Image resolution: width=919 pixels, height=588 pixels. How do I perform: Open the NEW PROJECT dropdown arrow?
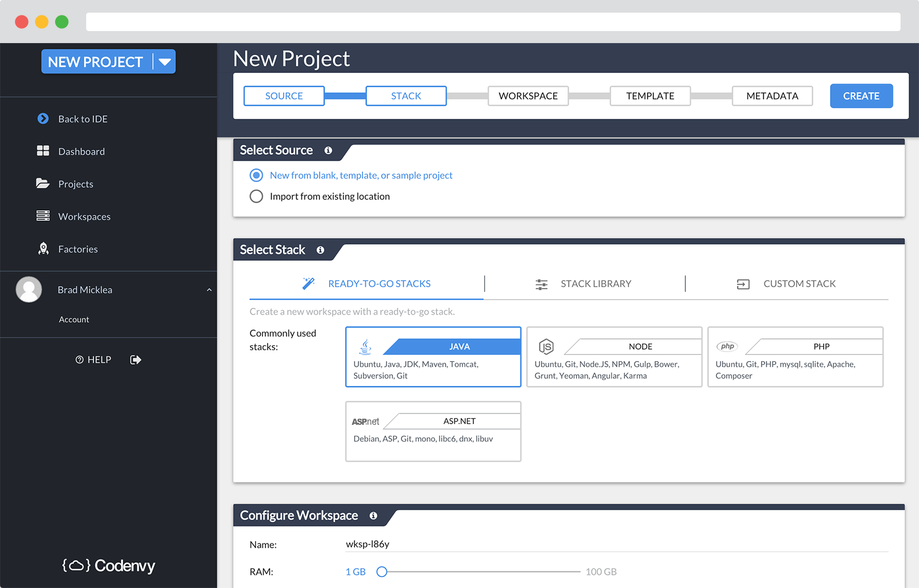pyautogui.click(x=165, y=61)
